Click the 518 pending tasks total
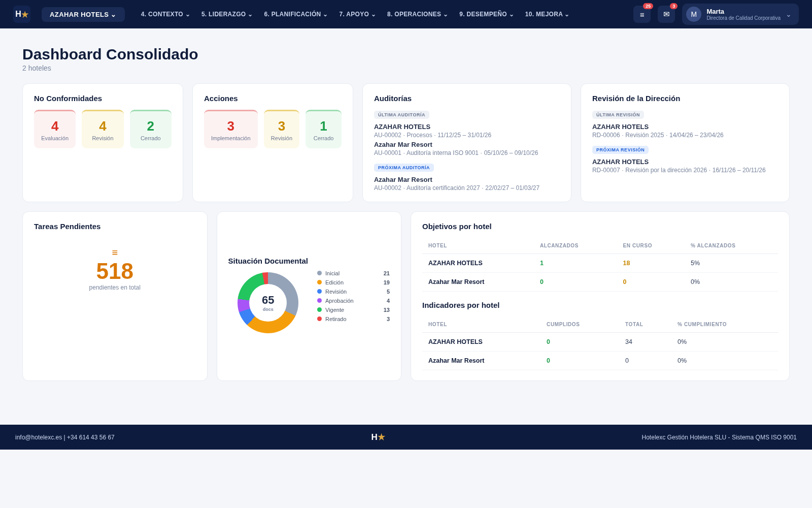The image size is (812, 508). coord(115,271)
